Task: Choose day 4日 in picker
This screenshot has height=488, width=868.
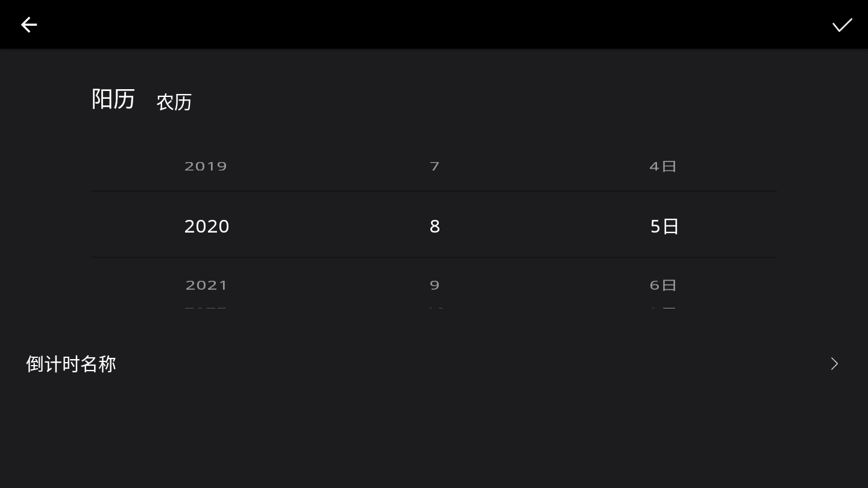Action: 663,166
